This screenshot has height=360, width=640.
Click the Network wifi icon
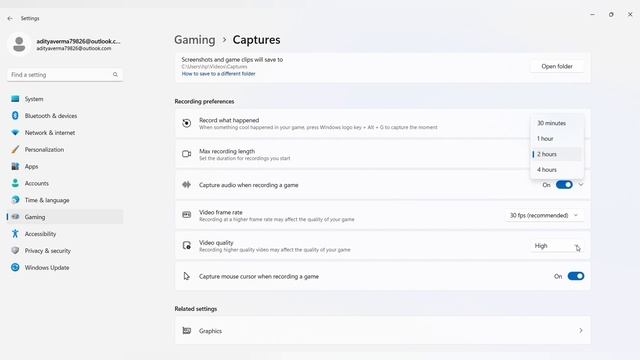coord(15,133)
